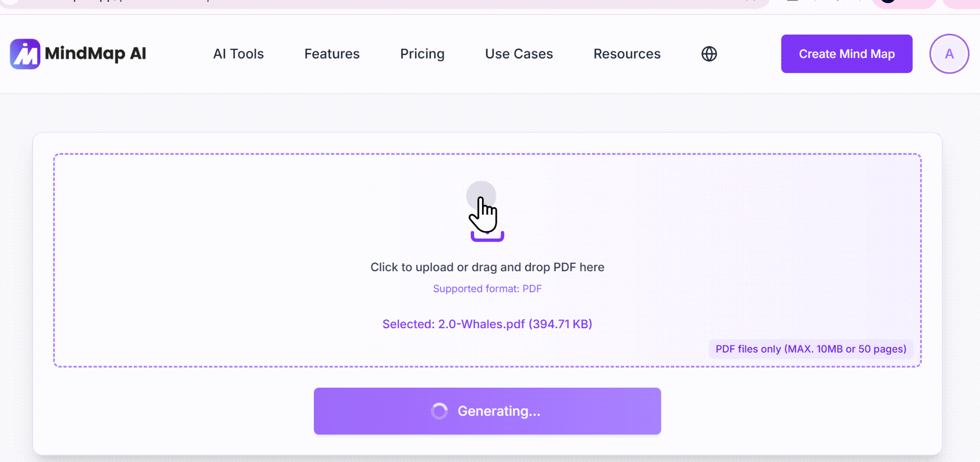Expand the Resources menu
The image size is (980, 462).
coord(627,54)
